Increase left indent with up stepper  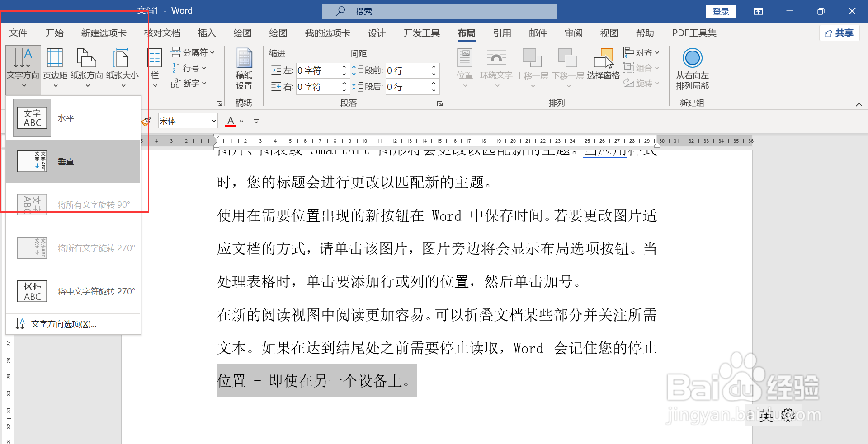pos(344,67)
